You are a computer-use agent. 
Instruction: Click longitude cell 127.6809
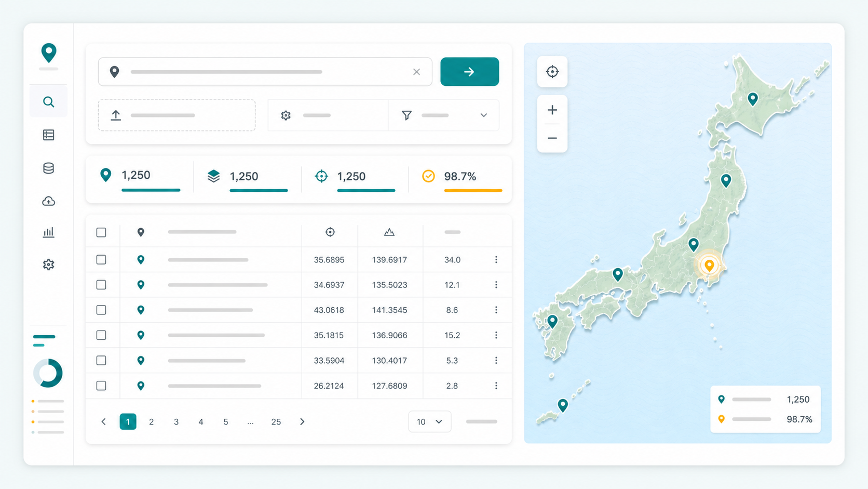point(389,386)
